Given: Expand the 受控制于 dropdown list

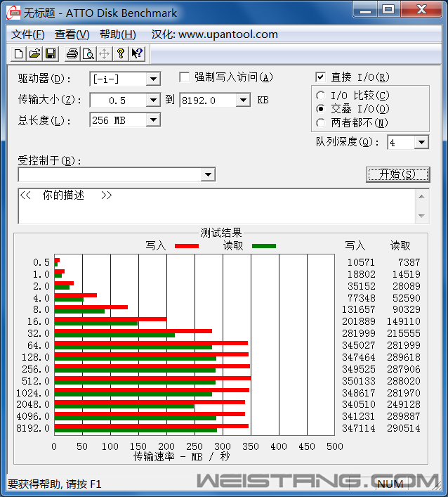Looking at the screenshot, I should click(209, 174).
